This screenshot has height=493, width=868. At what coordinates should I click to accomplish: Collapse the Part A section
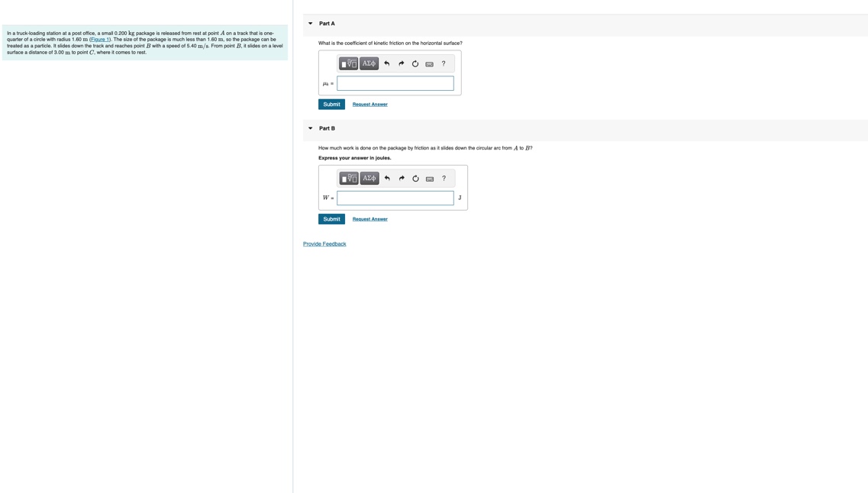point(311,23)
